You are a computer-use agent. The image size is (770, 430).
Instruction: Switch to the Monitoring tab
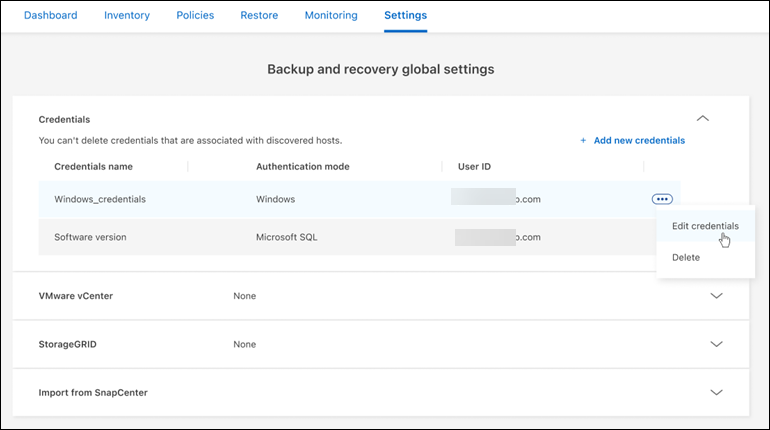[331, 16]
